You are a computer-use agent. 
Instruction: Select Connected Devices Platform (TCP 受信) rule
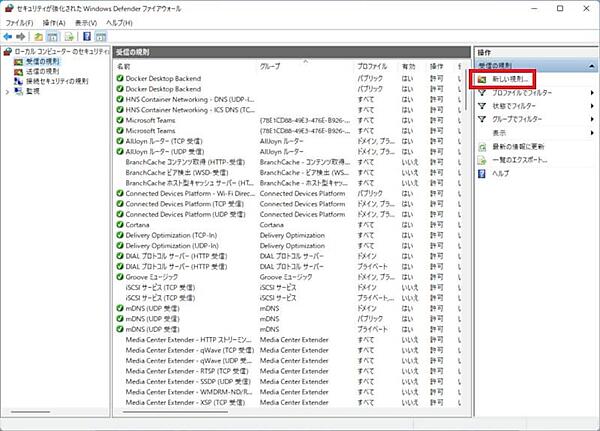point(184,204)
